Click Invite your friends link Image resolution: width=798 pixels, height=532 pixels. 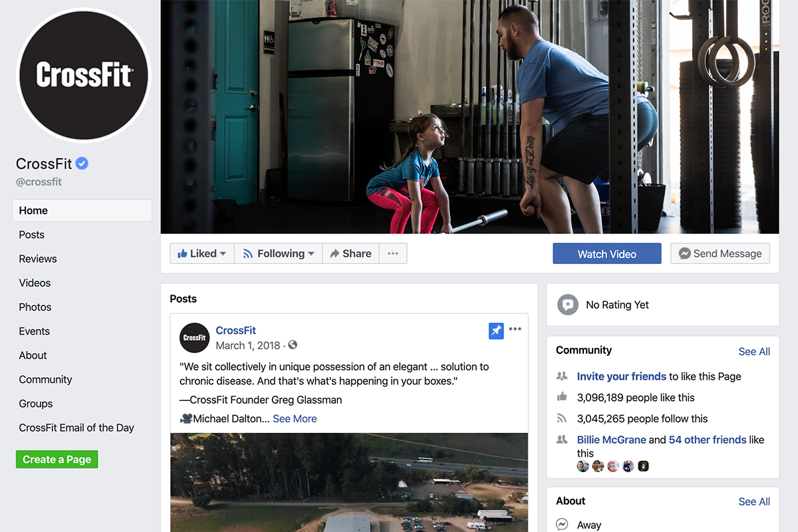(x=622, y=376)
